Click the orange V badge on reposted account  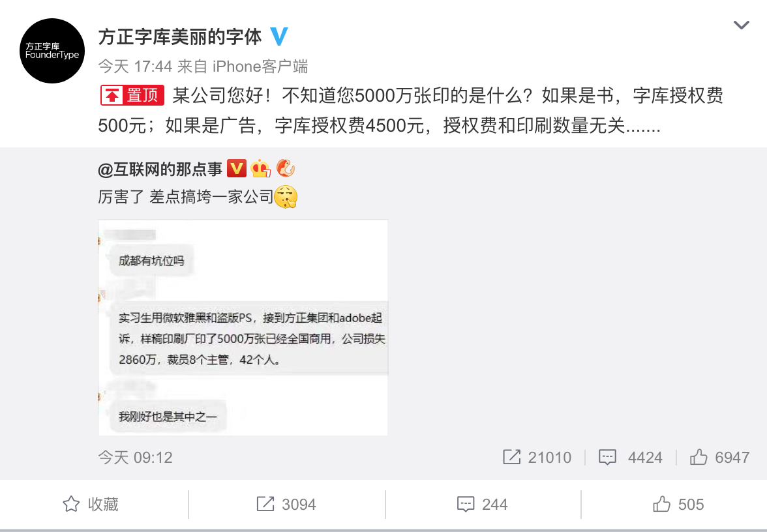point(237,169)
